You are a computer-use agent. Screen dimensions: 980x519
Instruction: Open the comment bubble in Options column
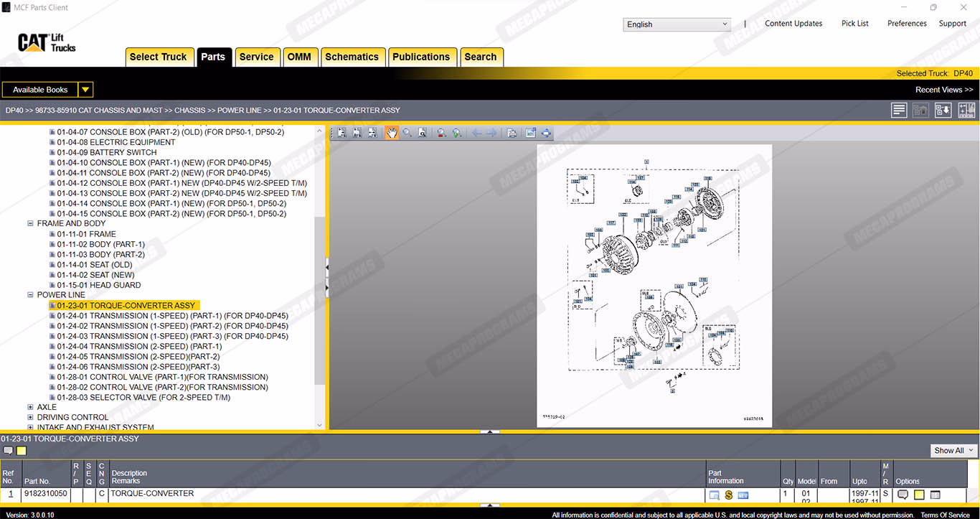tap(903, 495)
